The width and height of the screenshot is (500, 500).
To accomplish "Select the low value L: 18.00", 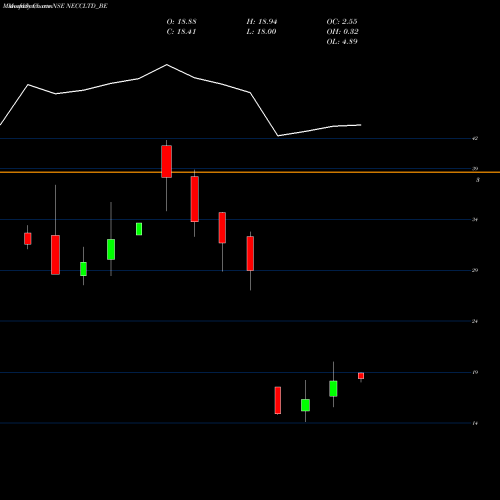I will click(x=261, y=32).
